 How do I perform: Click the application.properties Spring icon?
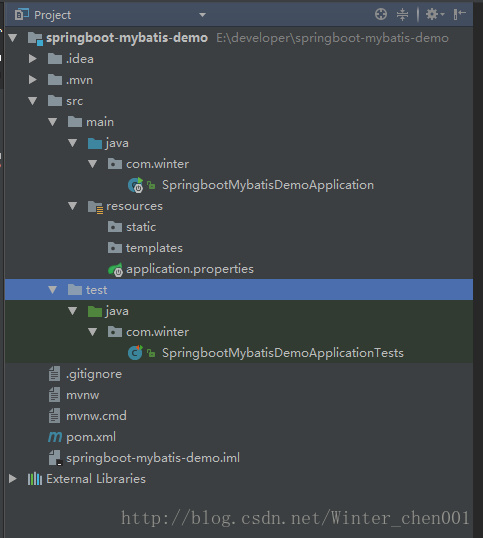click(116, 270)
